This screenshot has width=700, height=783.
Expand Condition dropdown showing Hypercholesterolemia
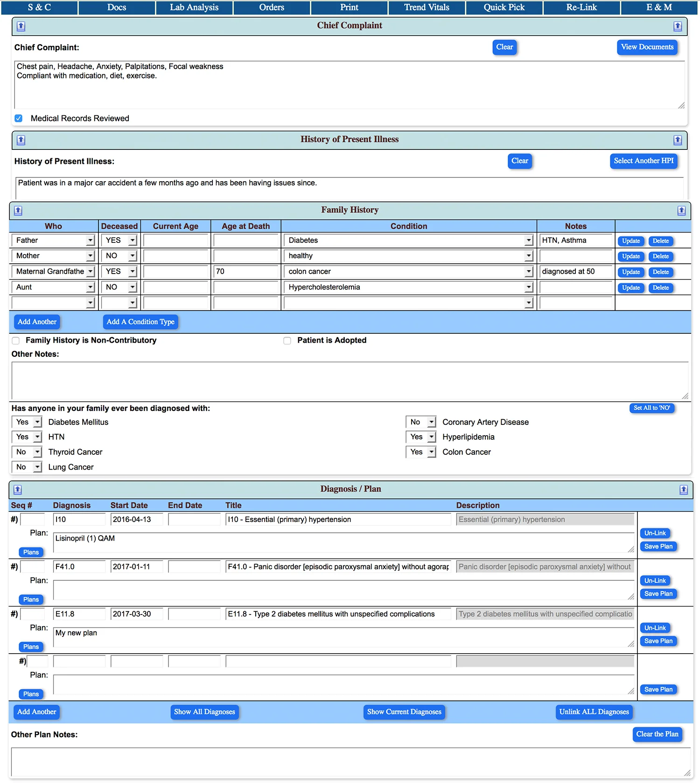coord(409,287)
